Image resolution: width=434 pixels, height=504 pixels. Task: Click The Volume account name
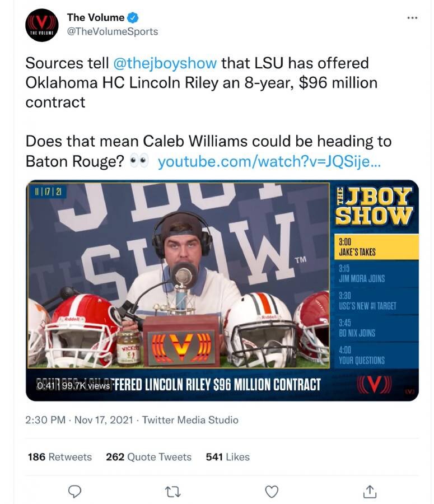[96, 17]
